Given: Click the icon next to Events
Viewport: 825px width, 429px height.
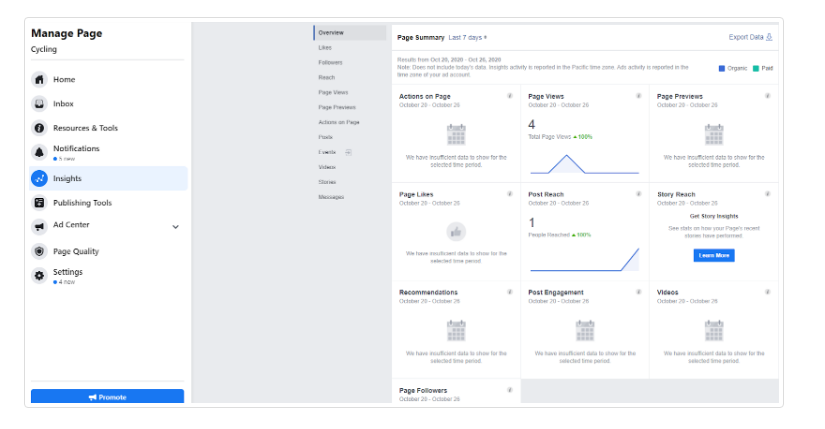Looking at the screenshot, I should click(348, 152).
